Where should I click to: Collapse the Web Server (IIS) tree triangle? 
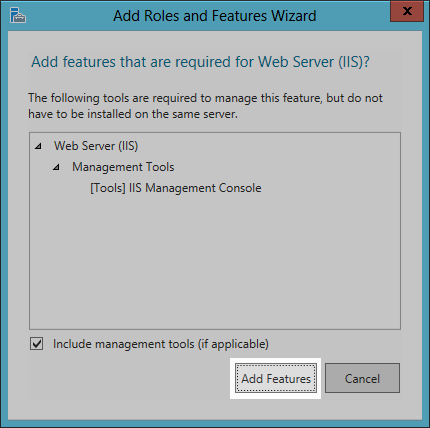point(39,146)
